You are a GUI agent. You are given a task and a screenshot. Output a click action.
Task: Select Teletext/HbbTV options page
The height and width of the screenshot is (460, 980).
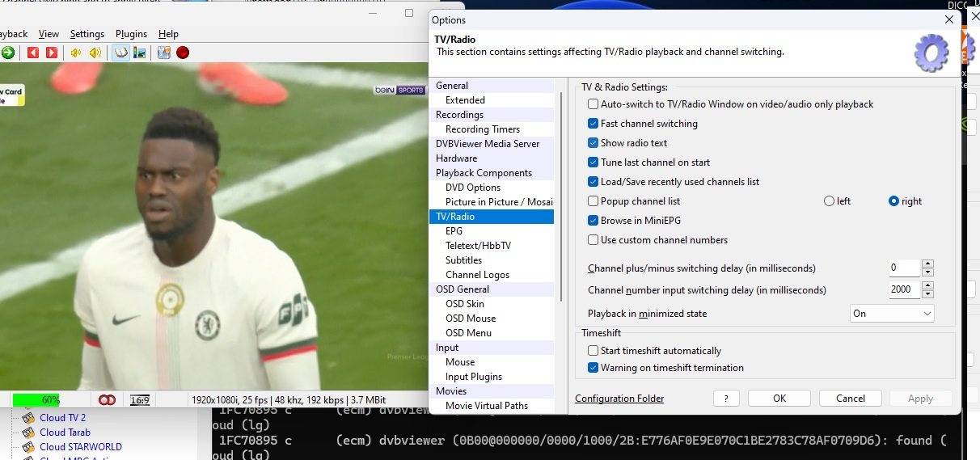point(478,246)
